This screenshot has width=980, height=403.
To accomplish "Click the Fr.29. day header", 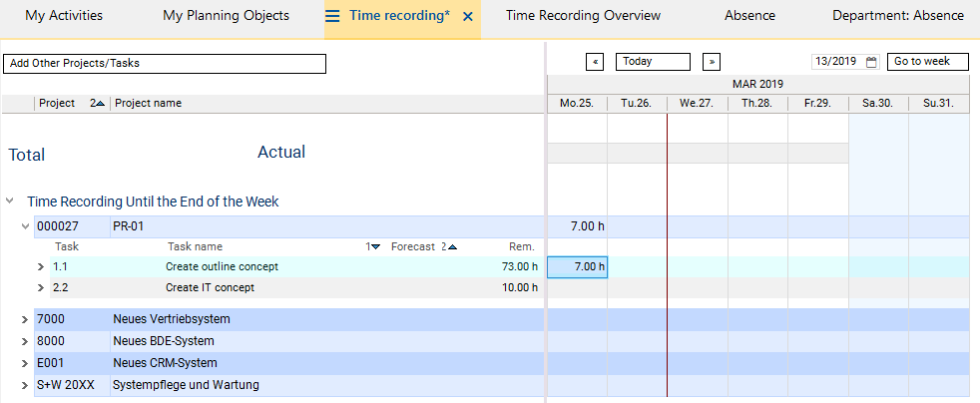I will pos(818,104).
